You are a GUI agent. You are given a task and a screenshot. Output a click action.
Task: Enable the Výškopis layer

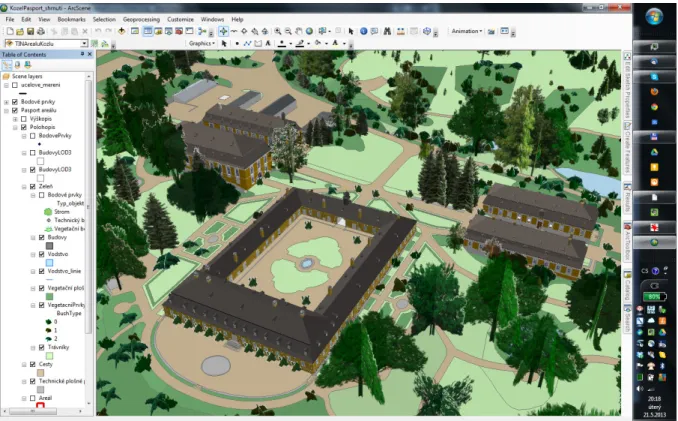(24, 119)
